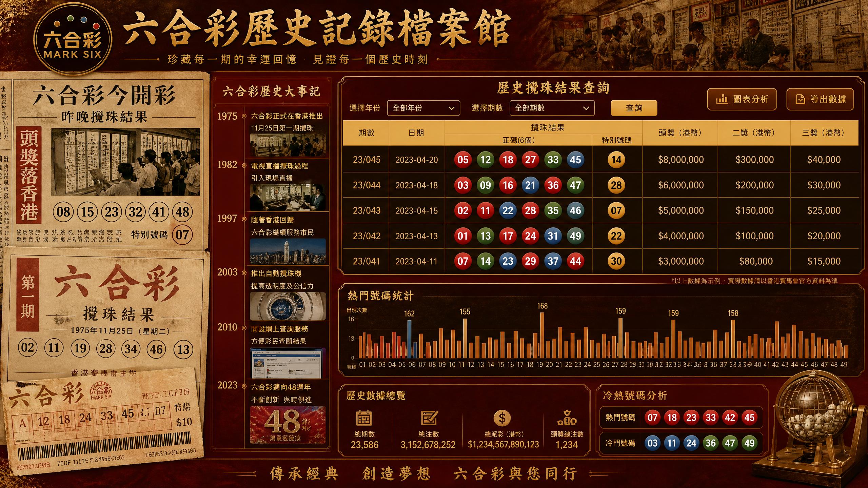
Task: Click red ball 44 in draw 23/041
Action: pyautogui.click(x=576, y=261)
